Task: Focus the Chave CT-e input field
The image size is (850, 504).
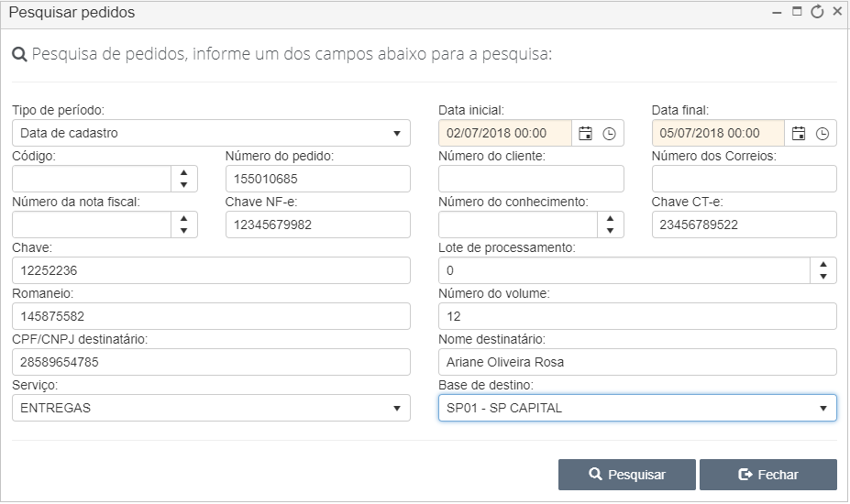Action: tap(744, 225)
